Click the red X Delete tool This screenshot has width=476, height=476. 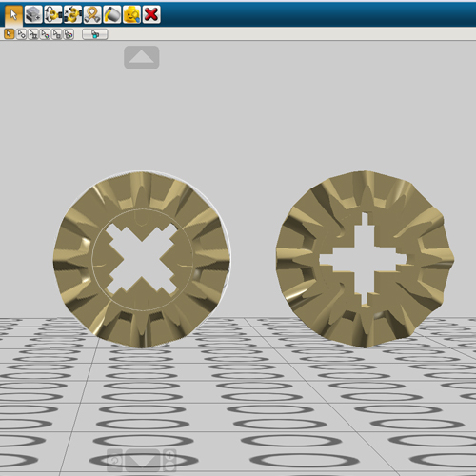pos(151,14)
